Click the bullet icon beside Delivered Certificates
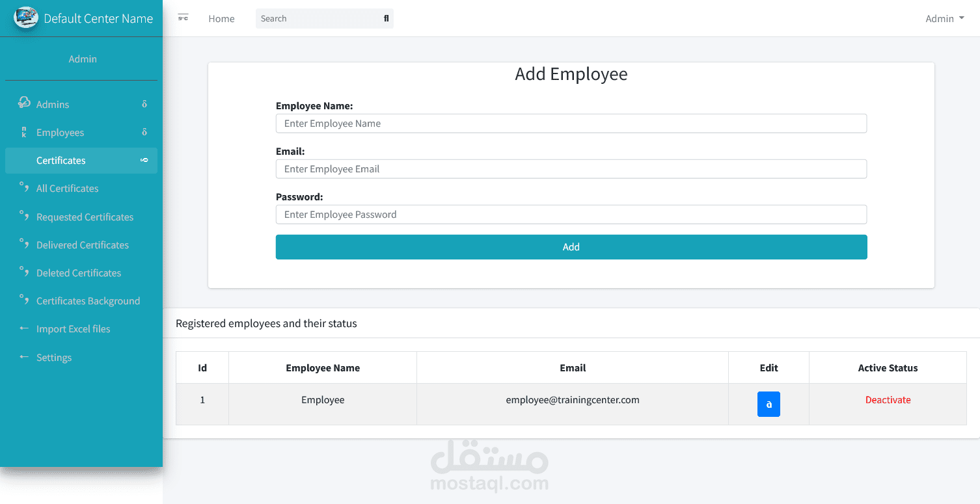Image resolution: width=980 pixels, height=504 pixels. tap(24, 244)
